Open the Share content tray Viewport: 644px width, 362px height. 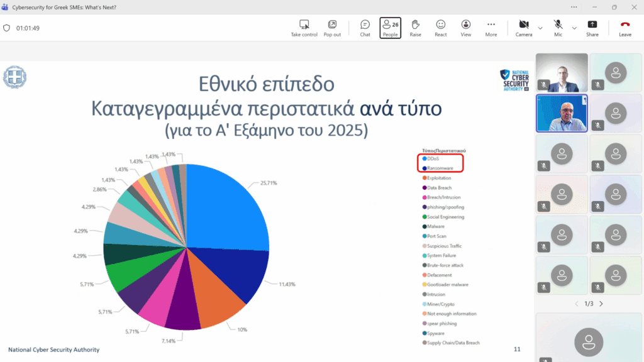[x=592, y=25]
